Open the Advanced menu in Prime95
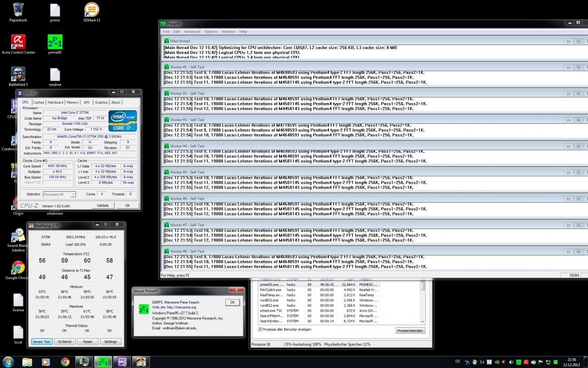Viewport: 588px width, 368px height. pyautogui.click(x=192, y=31)
